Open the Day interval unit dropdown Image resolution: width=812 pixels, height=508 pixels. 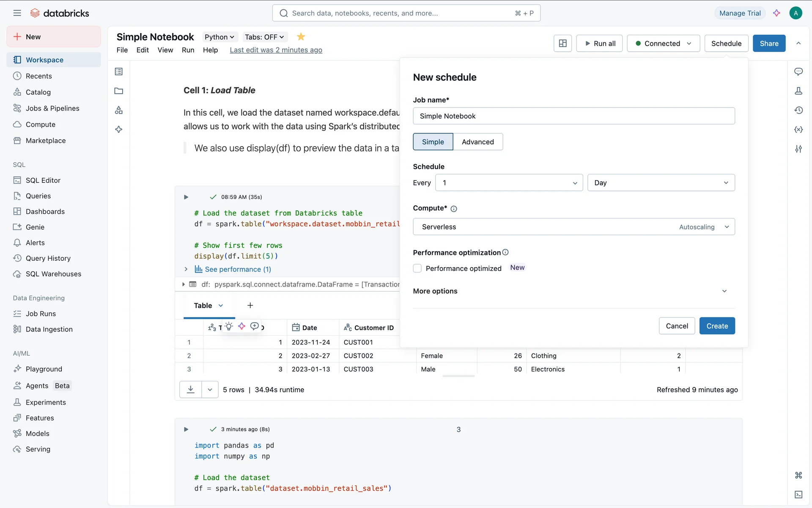(x=661, y=183)
